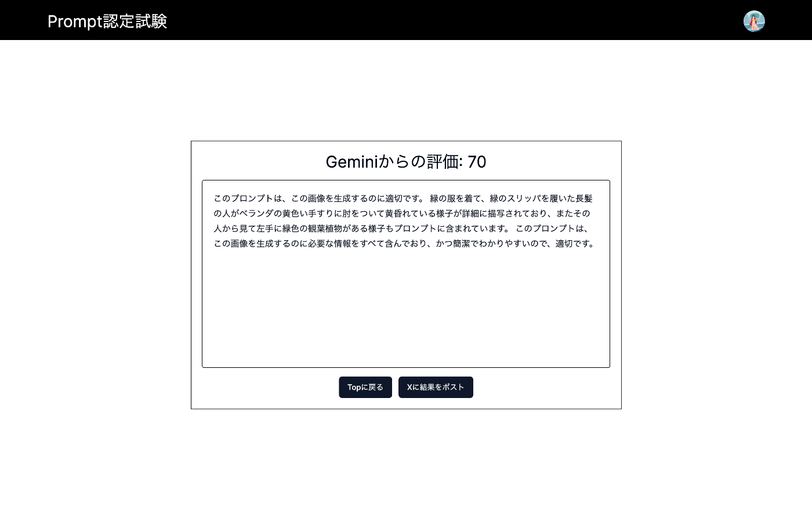
Task: Click the Geminiからの評価: 70 heading
Action: click(x=406, y=162)
